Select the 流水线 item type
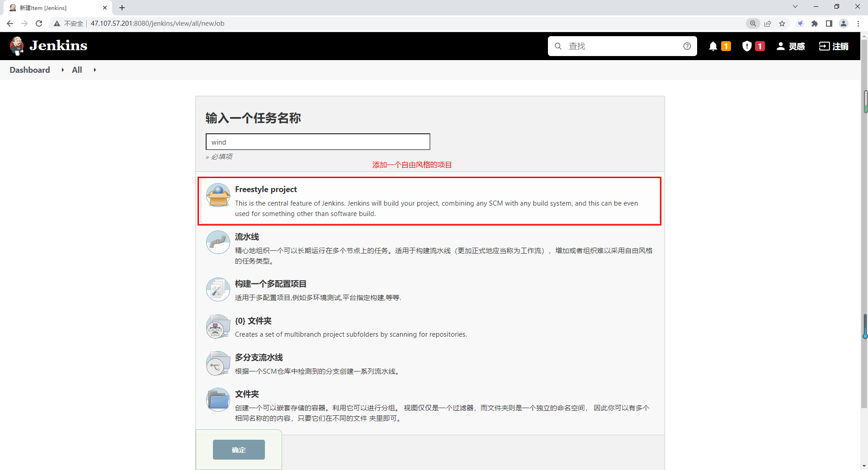 click(429, 248)
